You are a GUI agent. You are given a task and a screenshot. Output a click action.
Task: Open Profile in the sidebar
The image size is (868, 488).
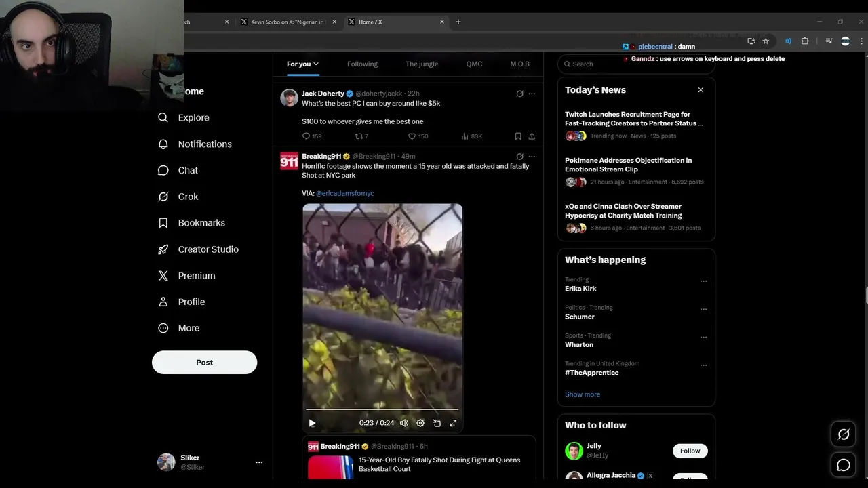[x=180, y=302]
